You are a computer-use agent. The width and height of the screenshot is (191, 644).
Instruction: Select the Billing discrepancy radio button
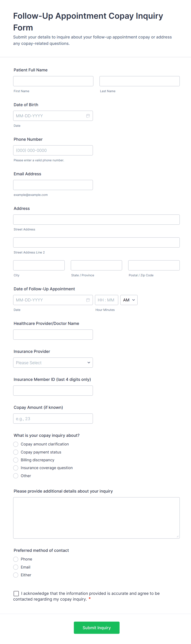16,460
